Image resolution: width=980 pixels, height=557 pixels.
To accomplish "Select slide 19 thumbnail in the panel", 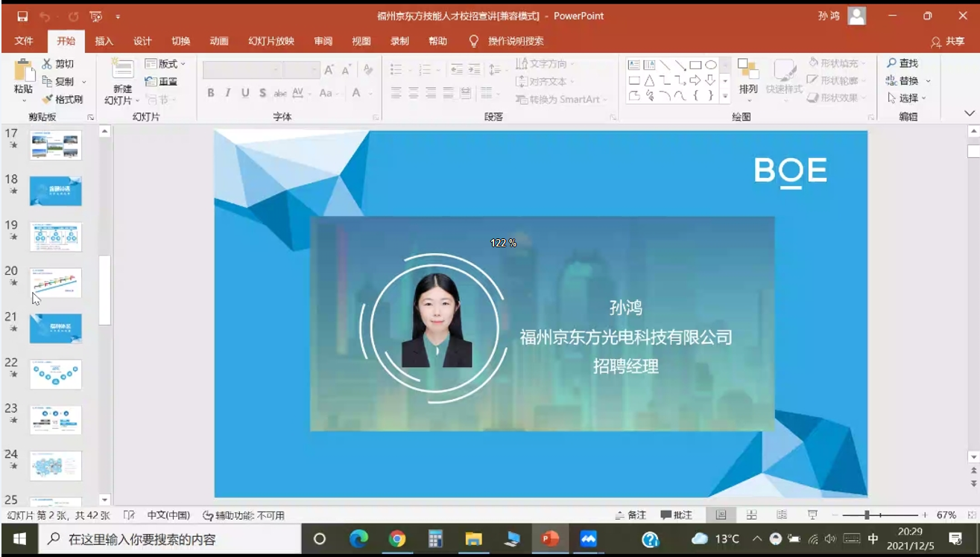I will (x=56, y=237).
